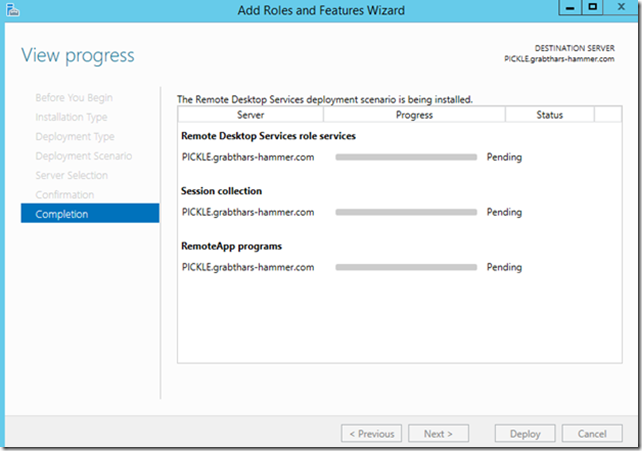642x451 pixels.
Task: Click the destination server name at top right
Action: click(559, 59)
